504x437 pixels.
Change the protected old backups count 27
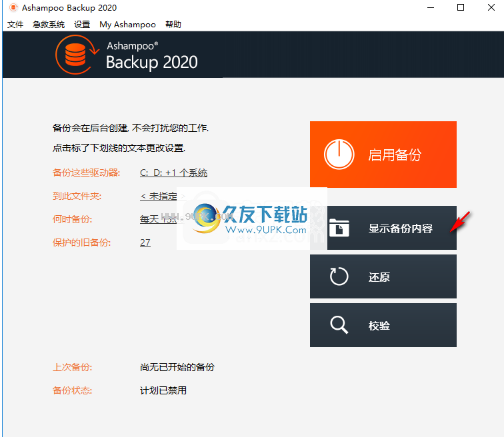(145, 242)
